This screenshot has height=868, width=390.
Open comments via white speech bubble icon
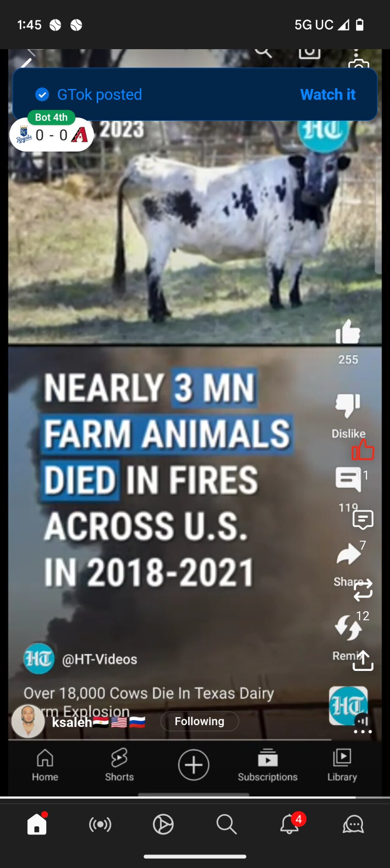(349, 480)
